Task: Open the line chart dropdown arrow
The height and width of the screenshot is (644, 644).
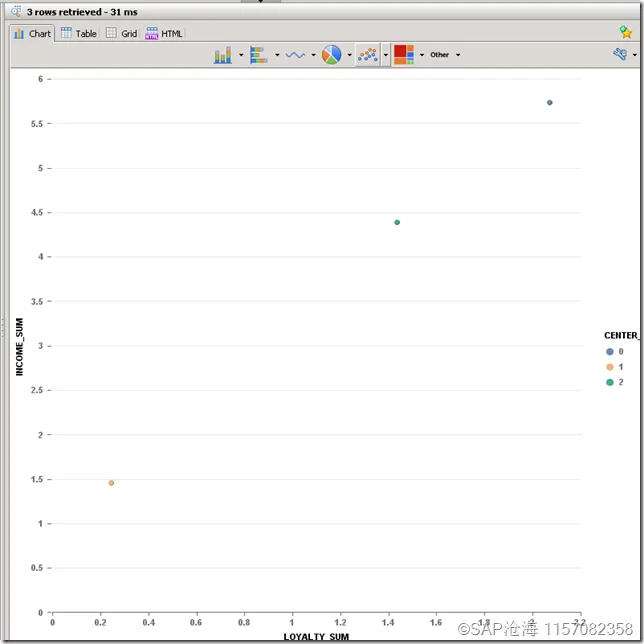Action: click(x=313, y=55)
